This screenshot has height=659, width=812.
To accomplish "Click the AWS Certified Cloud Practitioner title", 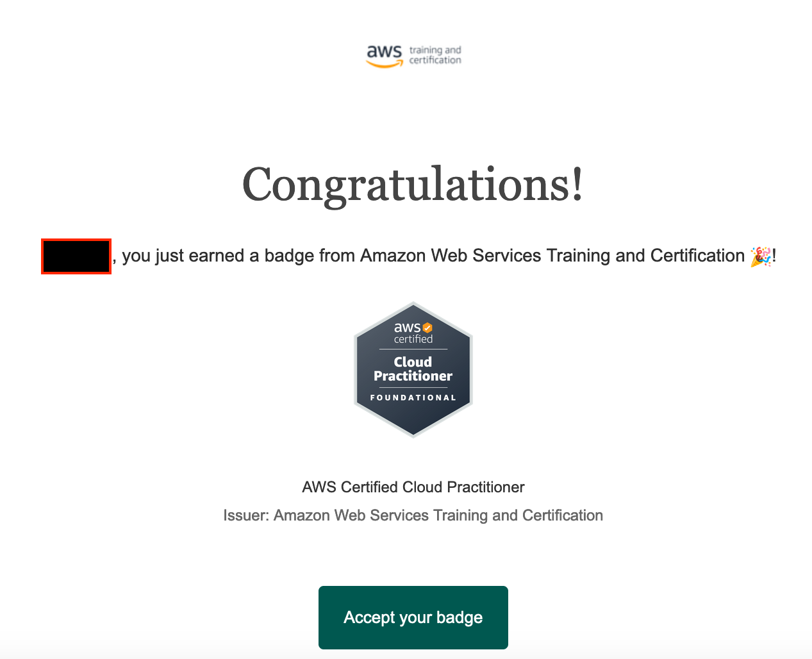I will (x=413, y=487).
